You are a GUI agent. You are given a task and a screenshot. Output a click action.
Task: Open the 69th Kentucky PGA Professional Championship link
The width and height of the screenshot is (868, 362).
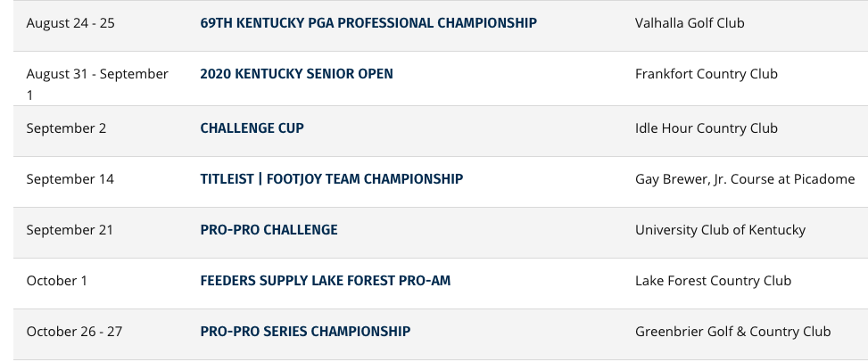point(368,22)
